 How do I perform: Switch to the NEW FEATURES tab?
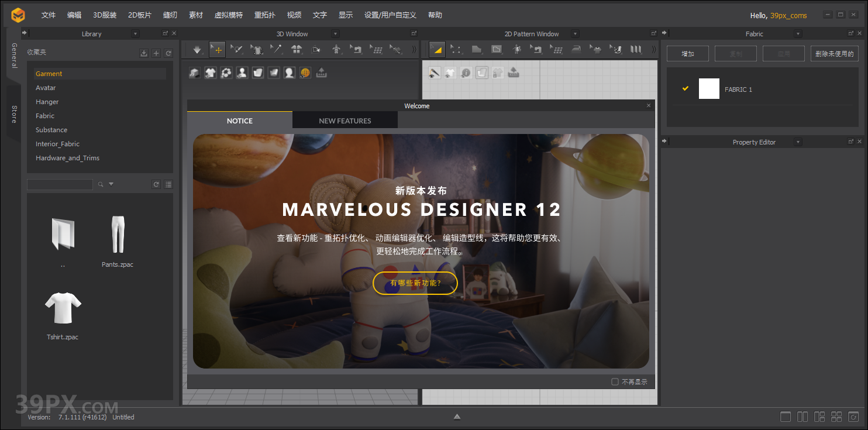tap(345, 121)
